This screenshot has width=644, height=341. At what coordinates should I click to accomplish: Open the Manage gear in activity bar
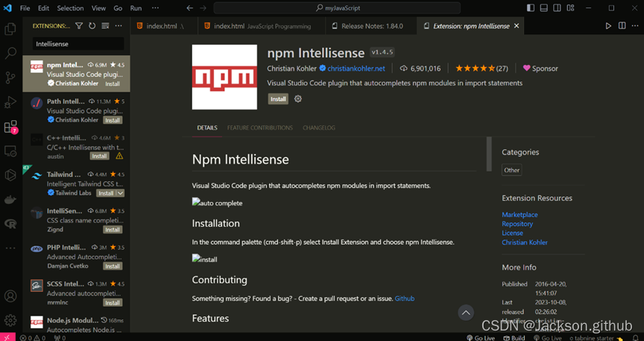pos(10,320)
